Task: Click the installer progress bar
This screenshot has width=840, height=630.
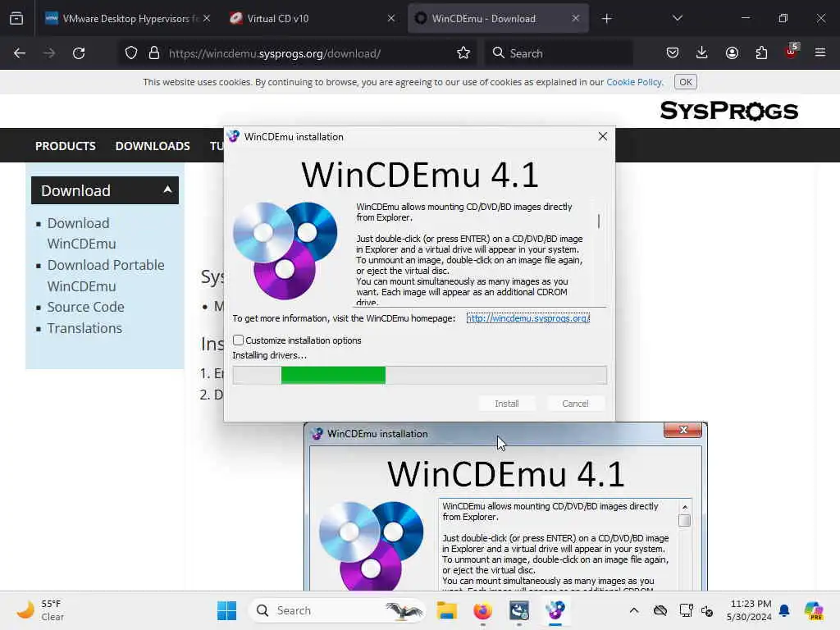Action: pos(419,375)
